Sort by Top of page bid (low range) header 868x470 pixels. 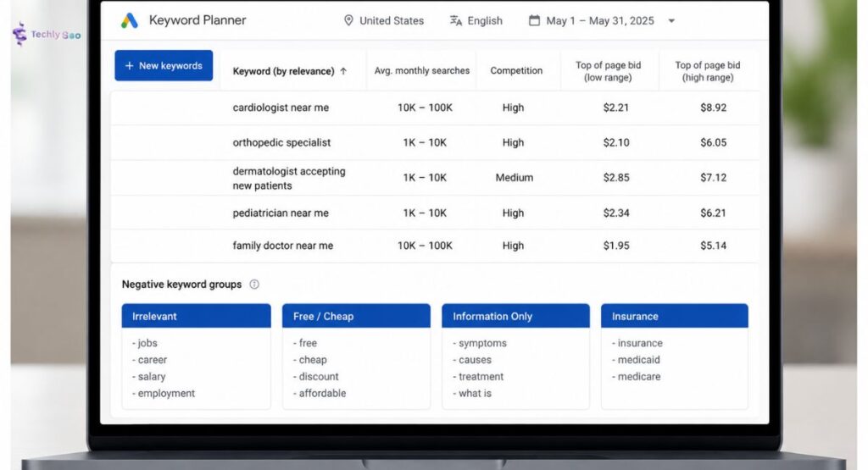[x=609, y=71]
